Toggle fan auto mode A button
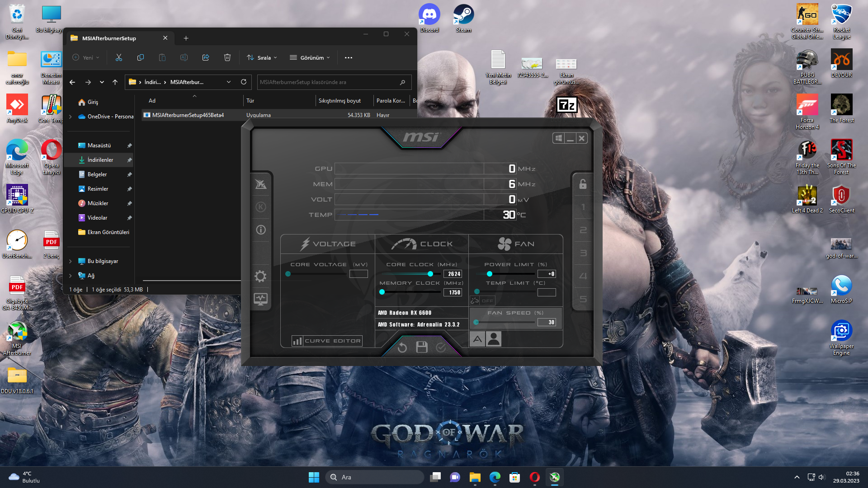 coord(477,339)
